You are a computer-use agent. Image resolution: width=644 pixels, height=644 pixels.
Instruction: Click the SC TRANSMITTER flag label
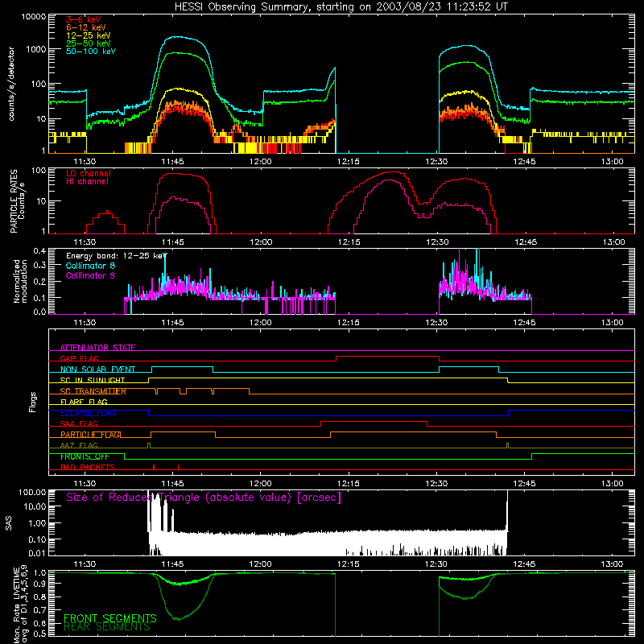pyautogui.click(x=93, y=391)
